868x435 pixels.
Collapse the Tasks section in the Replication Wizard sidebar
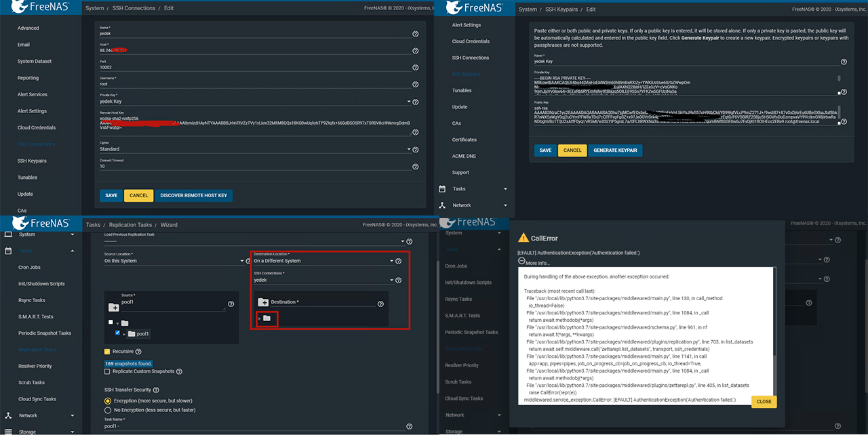tap(73, 251)
